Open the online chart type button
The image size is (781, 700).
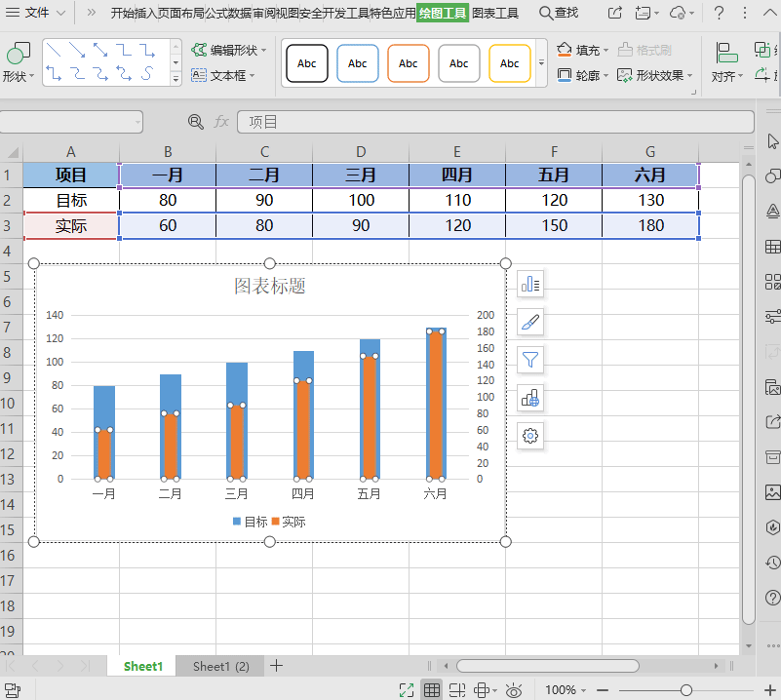tap(530, 398)
